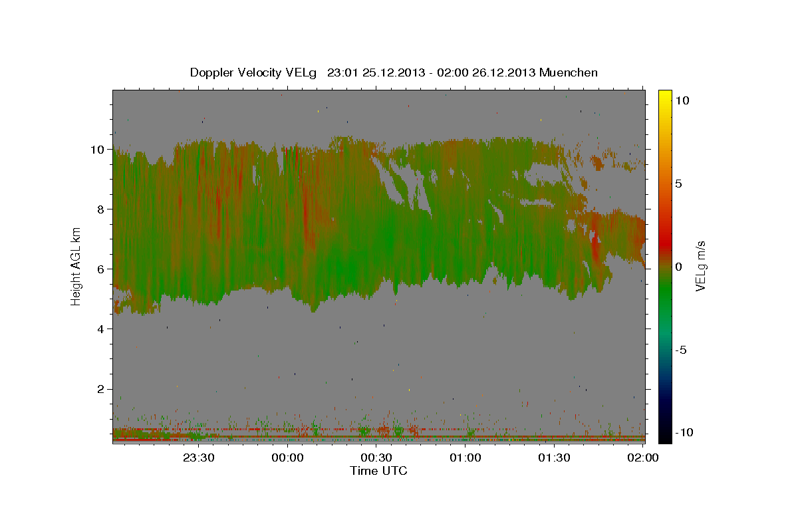The width and height of the screenshot is (798, 532).
Task: Click the 01:30 time tick label
Action: click(x=554, y=458)
